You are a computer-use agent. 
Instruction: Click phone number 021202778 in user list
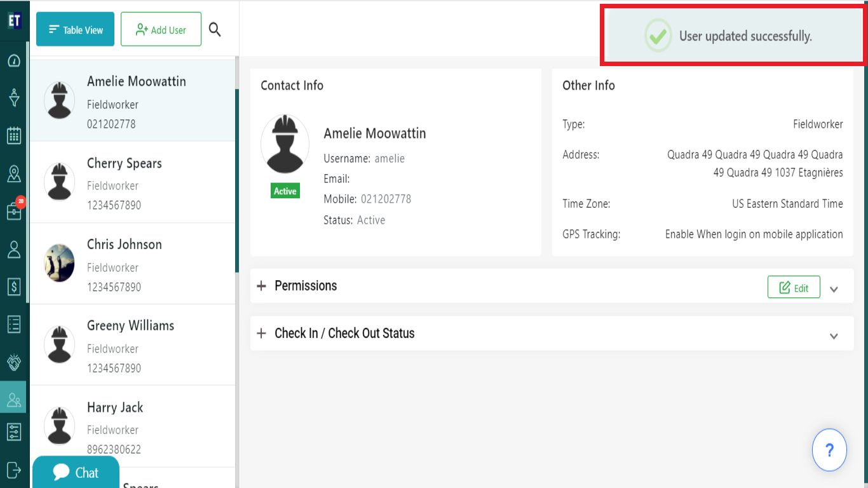pyautogui.click(x=111, y=124)
